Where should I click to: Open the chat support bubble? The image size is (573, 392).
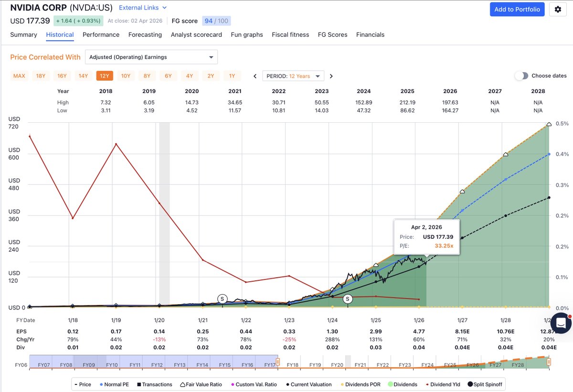[x=561, y=324]
